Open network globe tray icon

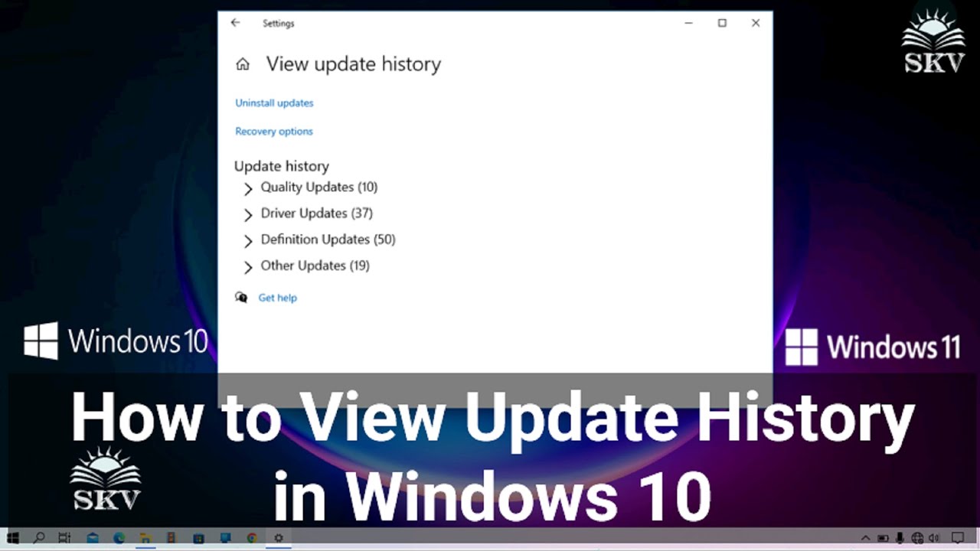point(917,538)
